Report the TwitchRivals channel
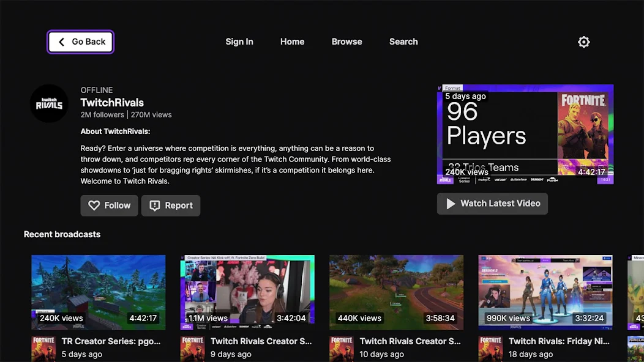644x362 pixels. 171,205
